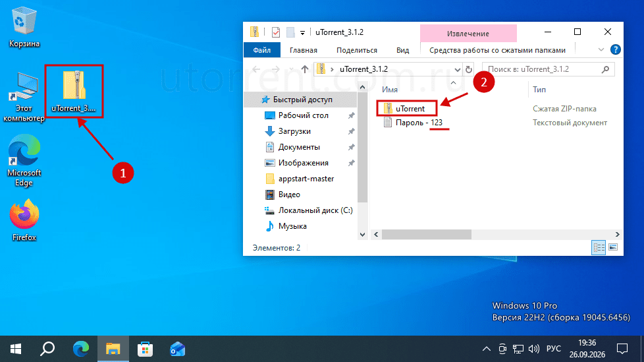This screenshot has height=362, width=644.
Task: Go back in Explorer navigation
Action: (256, 69)
